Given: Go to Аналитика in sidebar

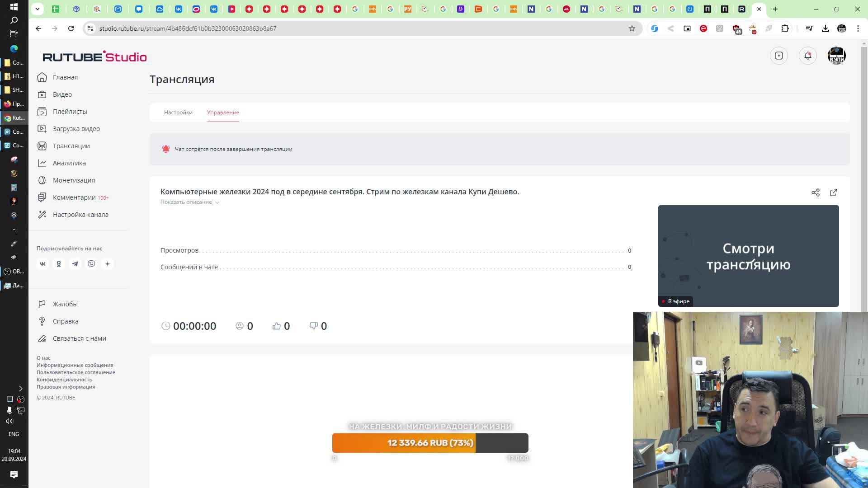Looking at the screenshot, I should click(69, 163).
